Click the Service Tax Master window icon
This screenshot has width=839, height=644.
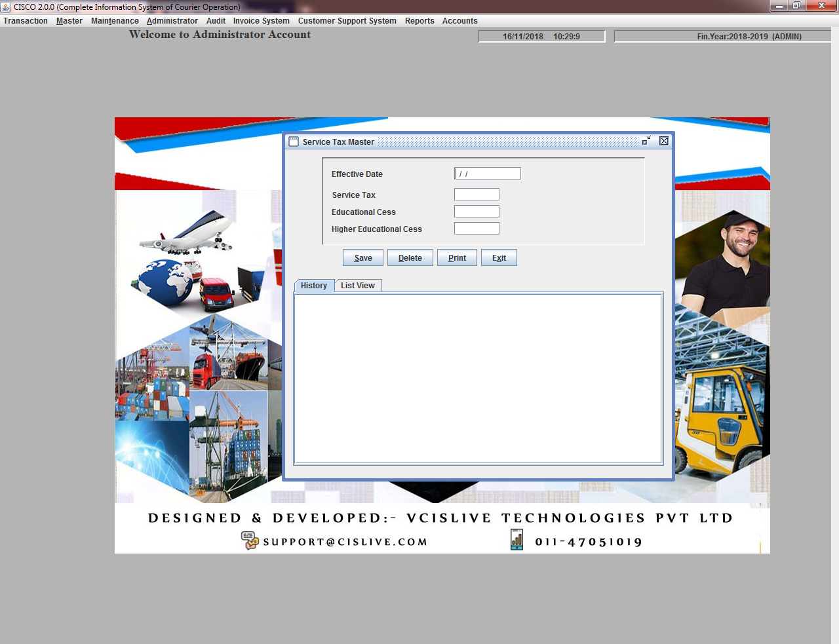(x=294, y=142)
